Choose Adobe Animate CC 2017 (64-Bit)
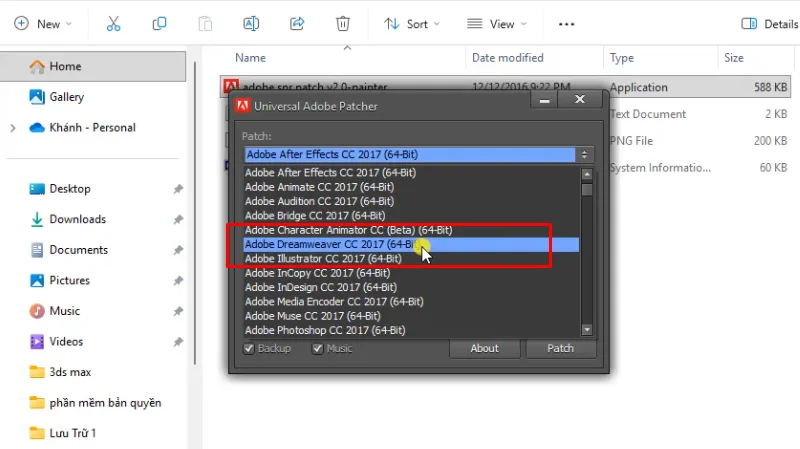800x449 pixels. pyautogui.click(x=412, y=187)
